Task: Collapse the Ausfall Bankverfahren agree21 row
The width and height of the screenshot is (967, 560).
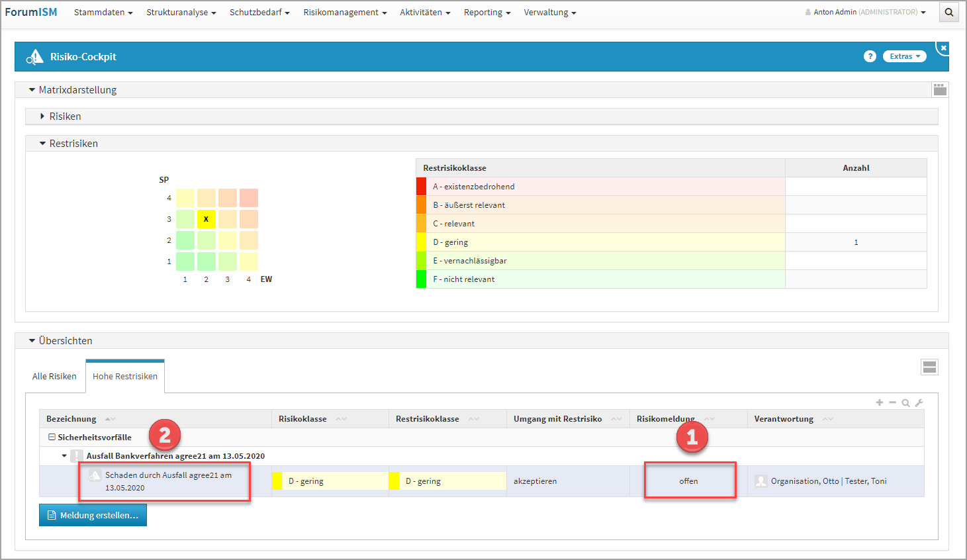Action: pos(64,456)
